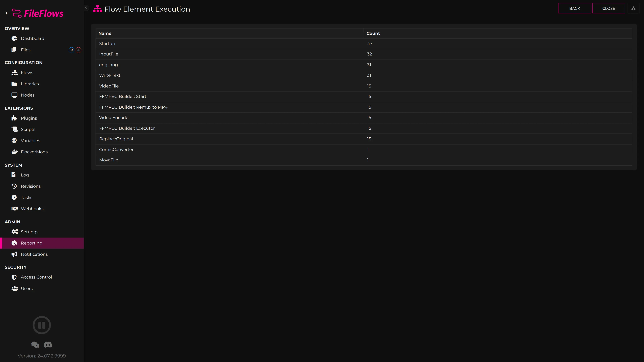Click the Dashboard pie chart icon
The height and width of the screenshot is (362, 644).
tap(14, 38)
